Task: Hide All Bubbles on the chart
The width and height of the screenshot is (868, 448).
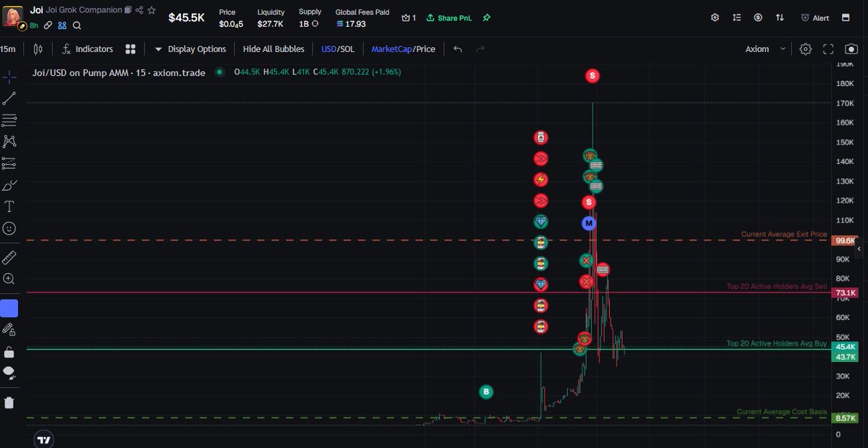Action: 273,49
